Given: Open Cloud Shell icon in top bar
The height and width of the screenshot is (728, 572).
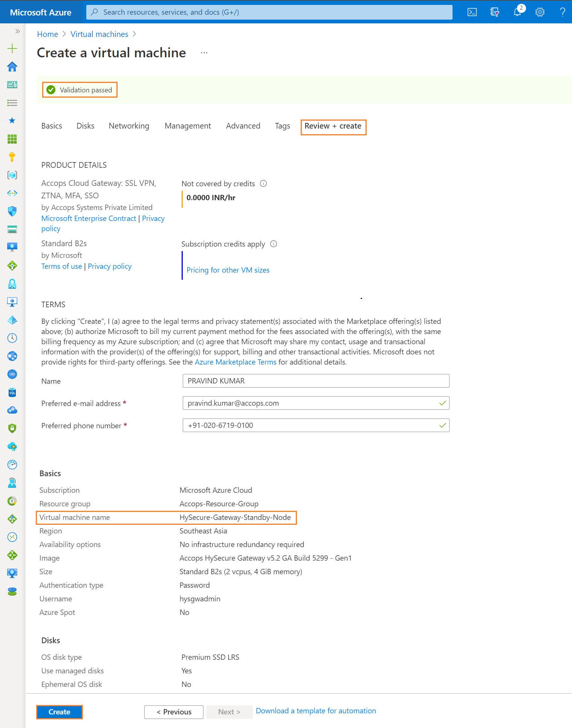Looking at the screenshot, I should [x=472, y=12].
